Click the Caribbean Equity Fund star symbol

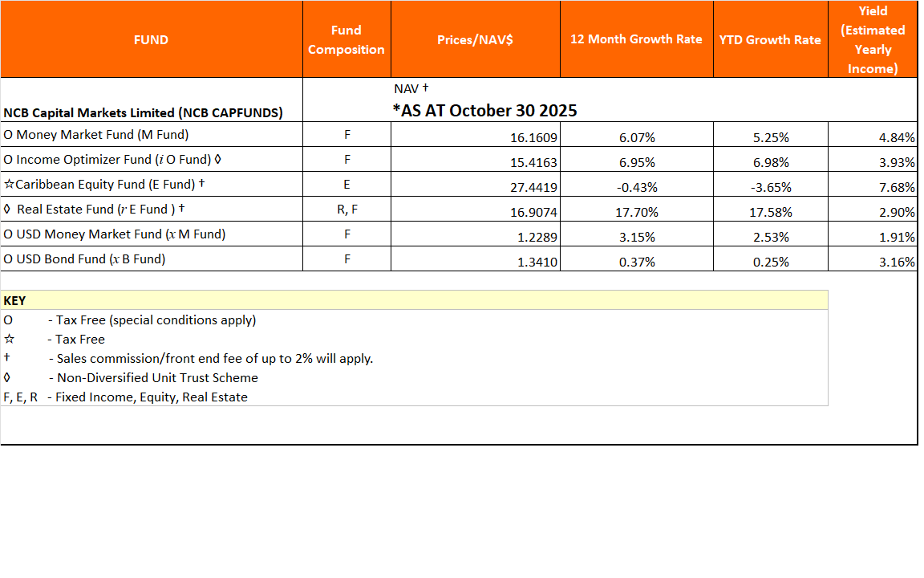[9, 185]
